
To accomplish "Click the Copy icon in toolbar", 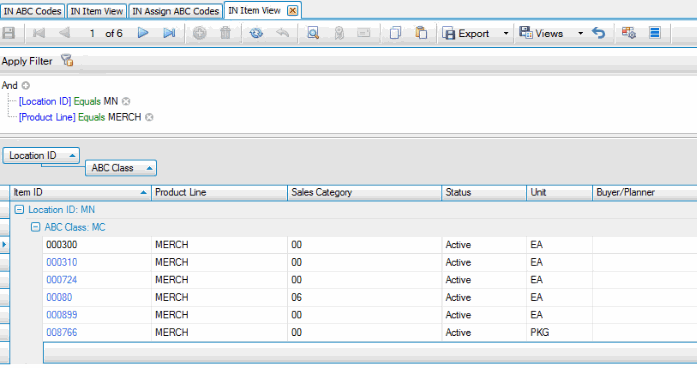I will pos(395,33).
